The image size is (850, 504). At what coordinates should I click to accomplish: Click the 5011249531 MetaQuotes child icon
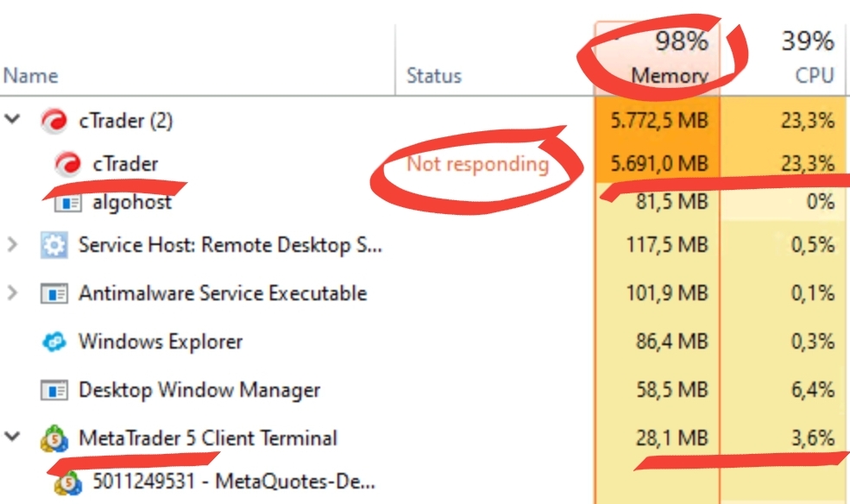click(x=67, y=482)
